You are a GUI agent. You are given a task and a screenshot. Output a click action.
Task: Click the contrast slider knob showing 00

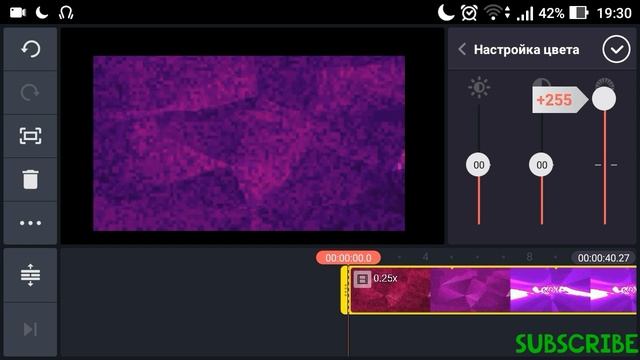point(541,165)
